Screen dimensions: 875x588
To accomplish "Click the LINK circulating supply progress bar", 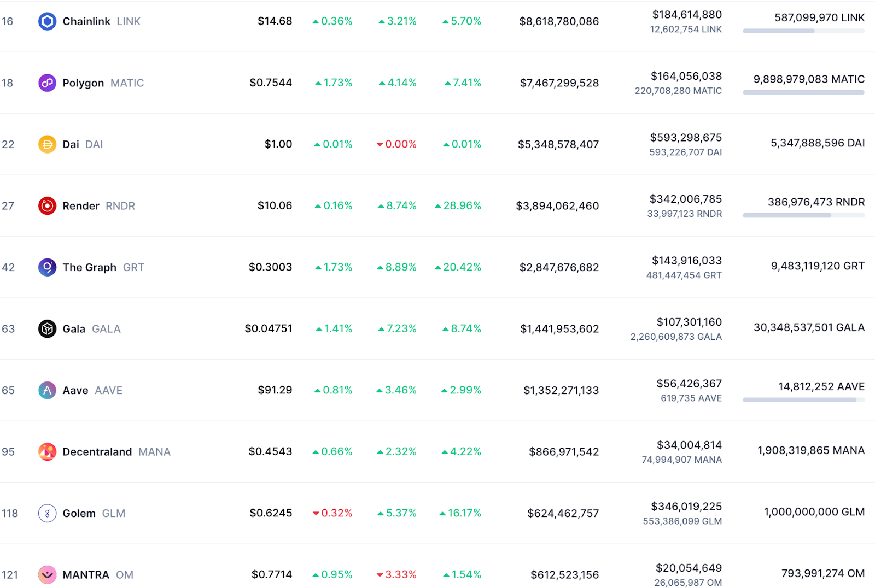I will [x=803, y=31].
